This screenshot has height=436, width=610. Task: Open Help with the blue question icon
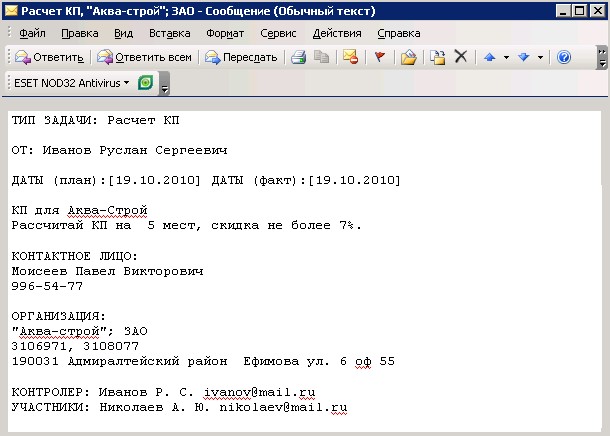[564, 58]
